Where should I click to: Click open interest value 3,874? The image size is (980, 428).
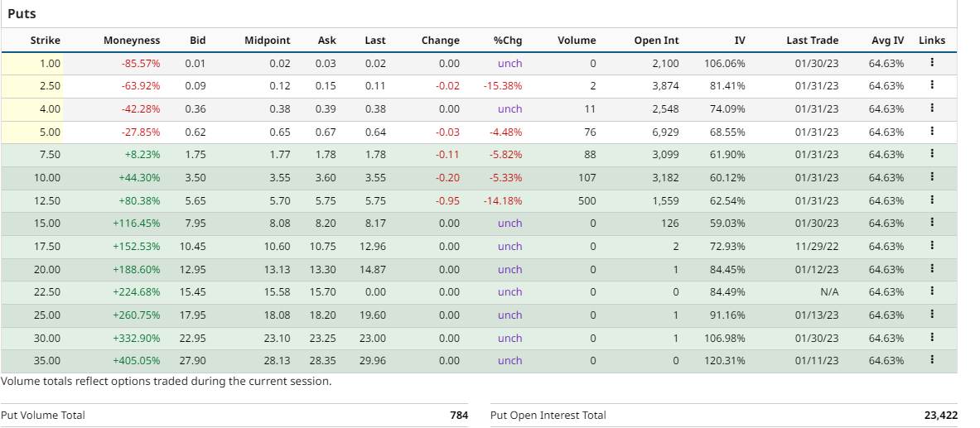pos(666,86)
